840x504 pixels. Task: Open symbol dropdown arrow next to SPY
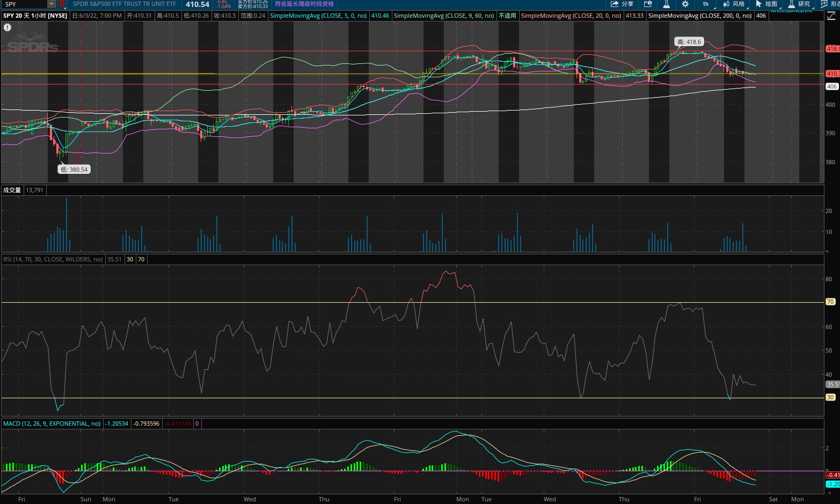tap(52, 4)
